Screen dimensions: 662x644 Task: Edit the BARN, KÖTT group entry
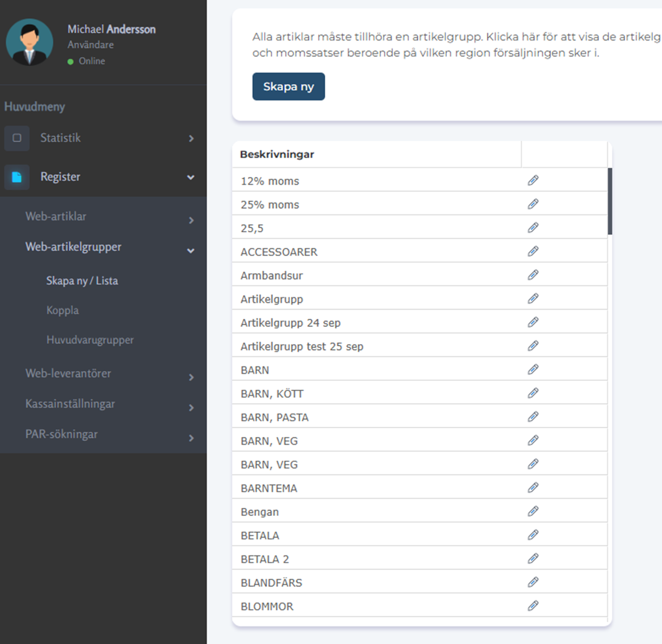coord(533,393)
